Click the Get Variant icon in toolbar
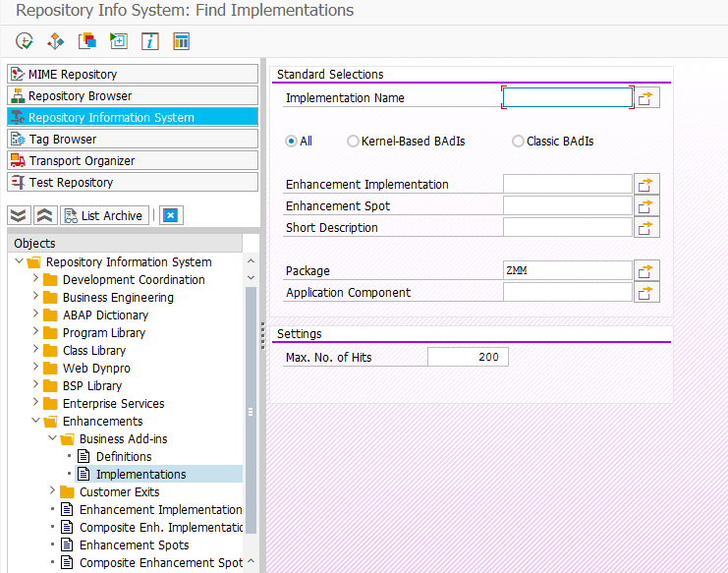Screen dimensions: 728x573 coord(87,41)
